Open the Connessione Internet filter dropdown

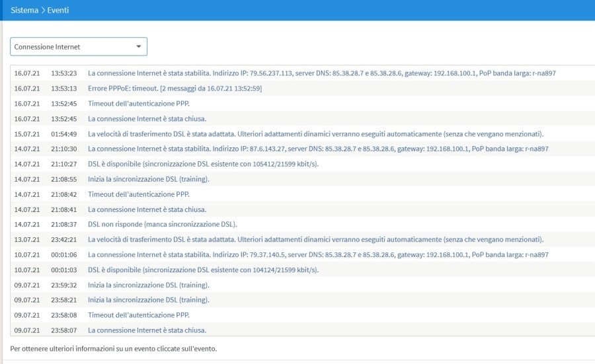pos(78,47)
